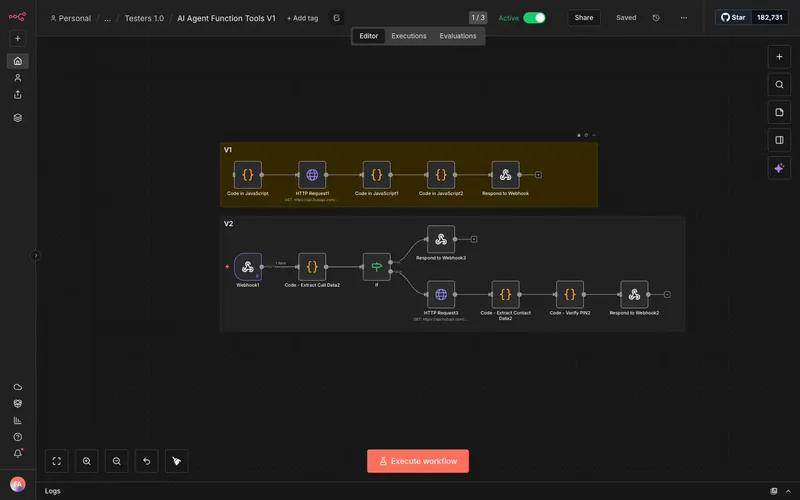This screenshot has height=500, width=800.
Task: Click the user avatar at bottom left
Action: [x=18, y=484]
